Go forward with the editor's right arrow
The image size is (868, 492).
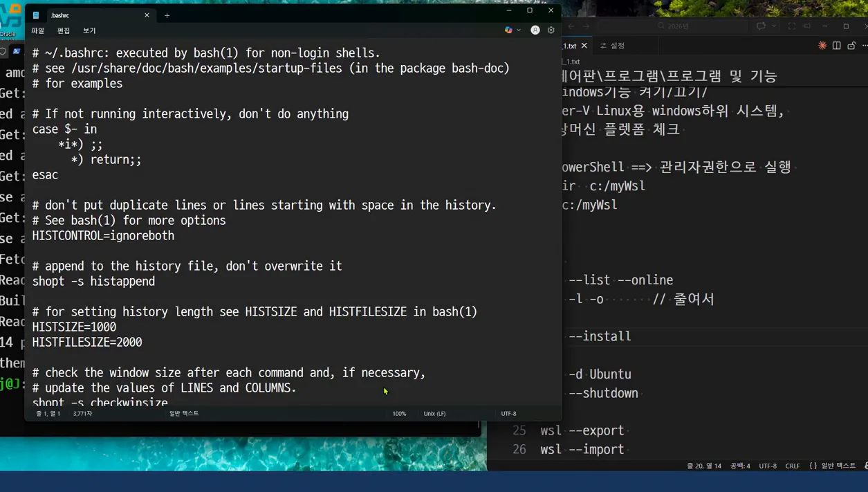coord(586,26)
